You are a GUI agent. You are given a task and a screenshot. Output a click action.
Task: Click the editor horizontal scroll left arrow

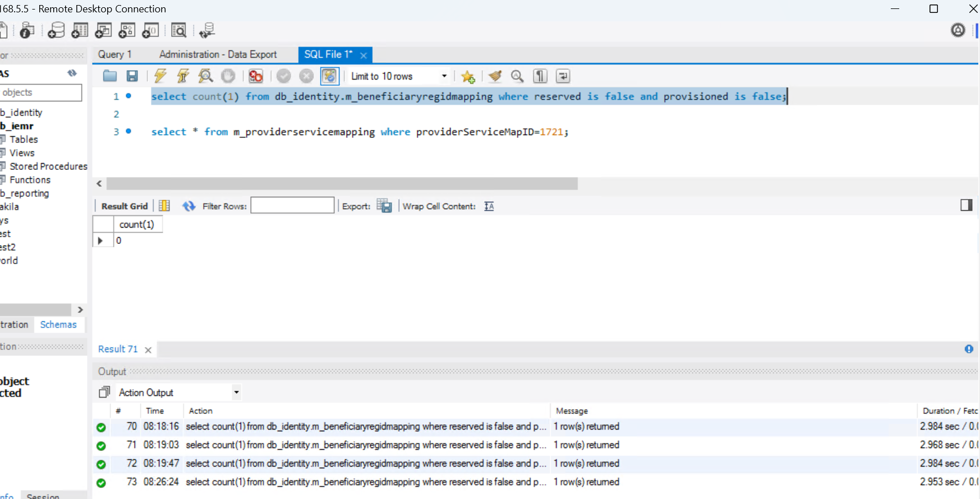coord(99,184)
